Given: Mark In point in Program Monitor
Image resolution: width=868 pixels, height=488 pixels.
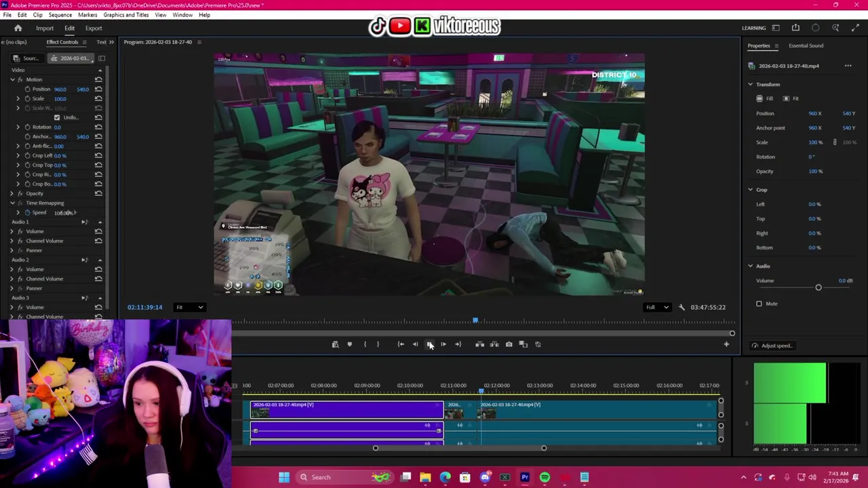Looking at the screenshot, I should (365, 344).
